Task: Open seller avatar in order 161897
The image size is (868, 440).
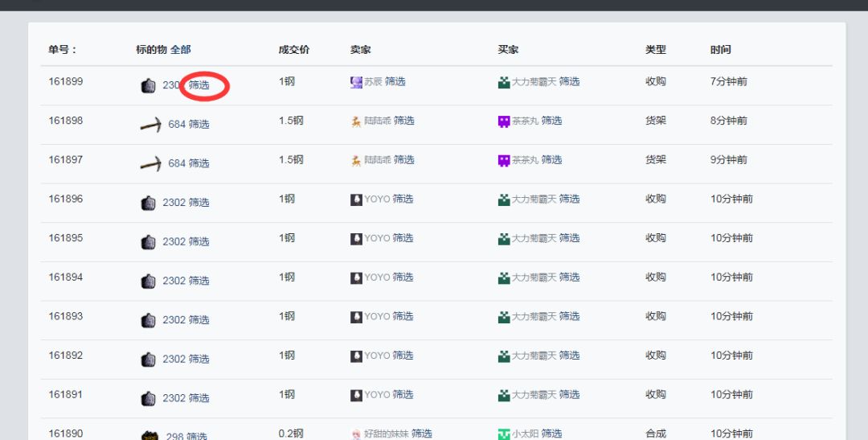Action: tap(357, 161)
